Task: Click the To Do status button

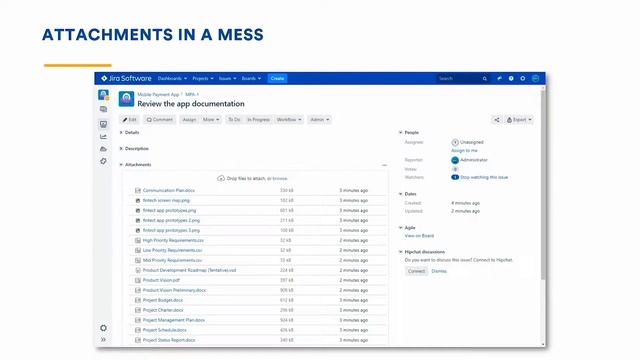Action: point(234,120)
